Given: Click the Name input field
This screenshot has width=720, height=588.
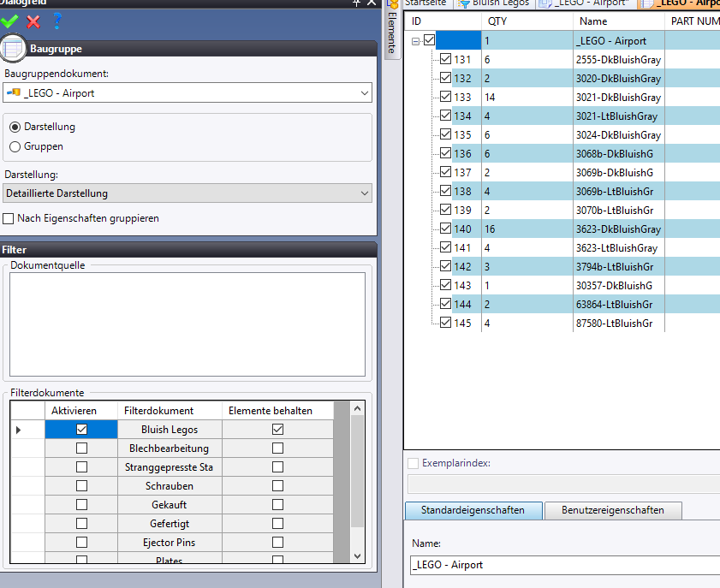Looking at the screenshot, I should pos(565,565).
